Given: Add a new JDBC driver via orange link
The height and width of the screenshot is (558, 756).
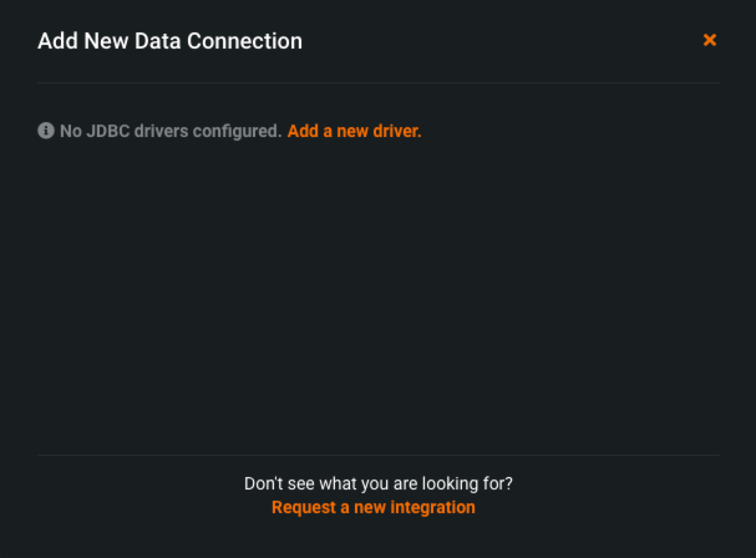Looking at the screenshot, I should coord(354,131).
